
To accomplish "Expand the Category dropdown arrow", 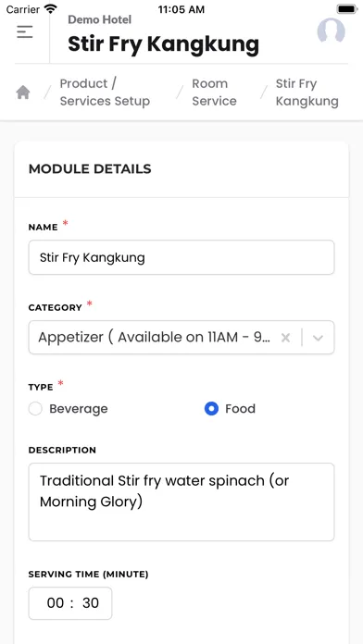I will point(318,338).
